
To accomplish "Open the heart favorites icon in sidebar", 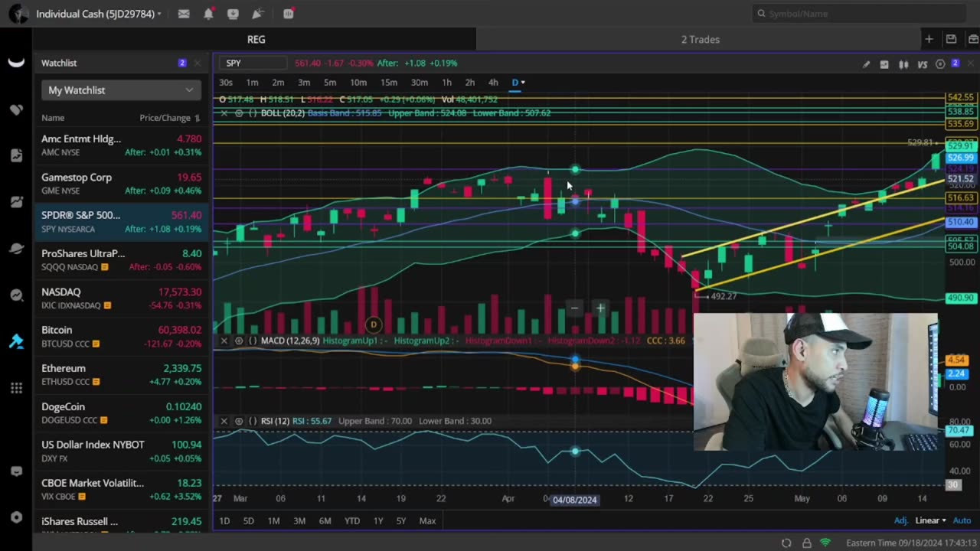I will 16,109.
